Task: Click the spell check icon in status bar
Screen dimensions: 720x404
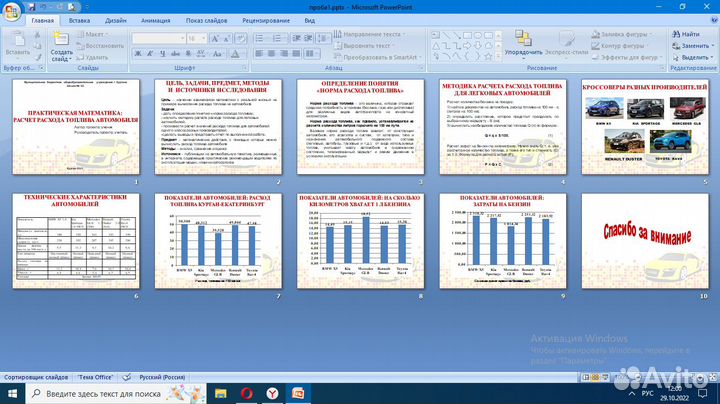Action: pos(126,377)
